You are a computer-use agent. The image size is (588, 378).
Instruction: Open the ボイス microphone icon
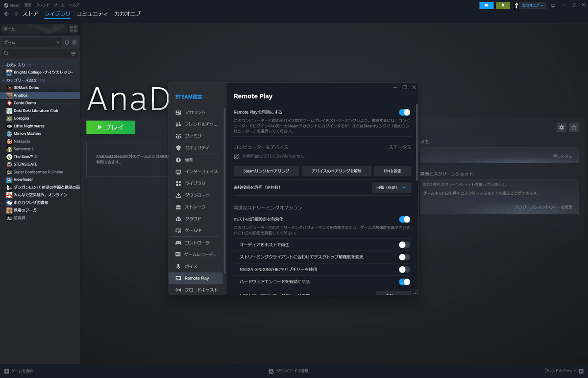pyautogui.click(x=178, y=266)
